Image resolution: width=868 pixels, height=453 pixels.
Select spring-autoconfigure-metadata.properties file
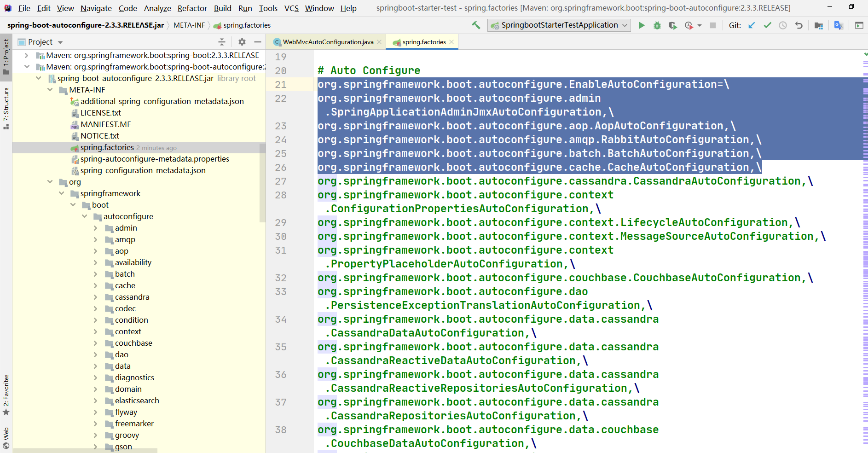coord(155,159)
